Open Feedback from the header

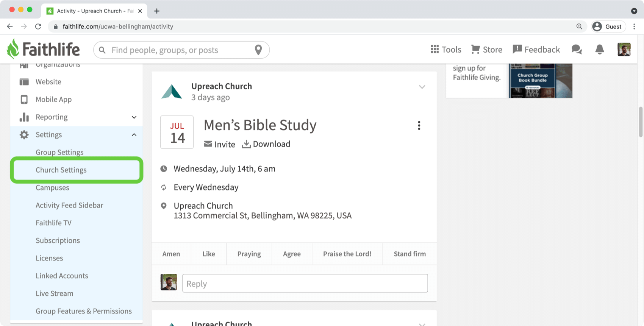(x=536, y=50)
